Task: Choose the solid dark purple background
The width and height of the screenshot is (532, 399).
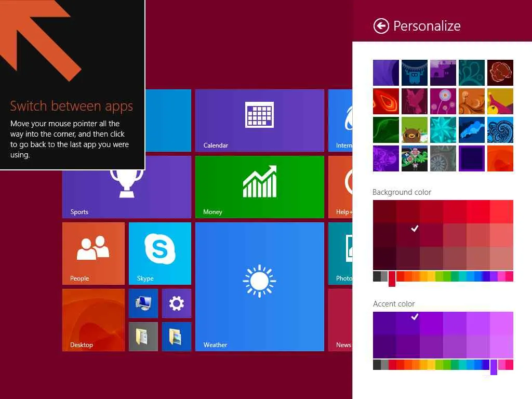Action: [472, 158]
